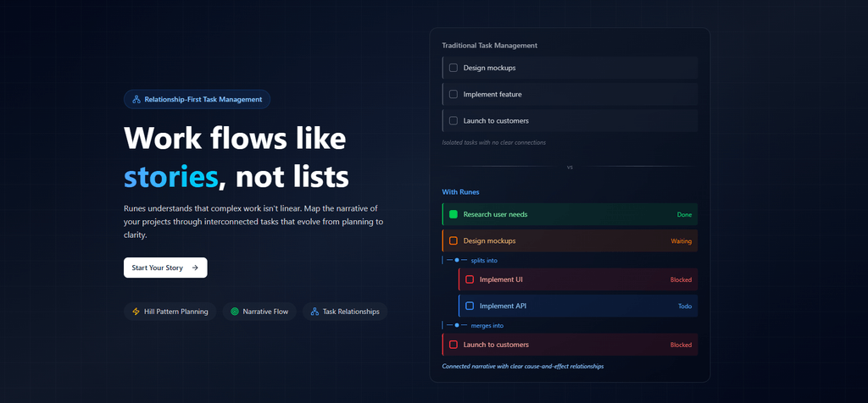Viewport: 868px width, 403px height.
Task: Check the Implement feature checkbox
Action: point(453,94)
